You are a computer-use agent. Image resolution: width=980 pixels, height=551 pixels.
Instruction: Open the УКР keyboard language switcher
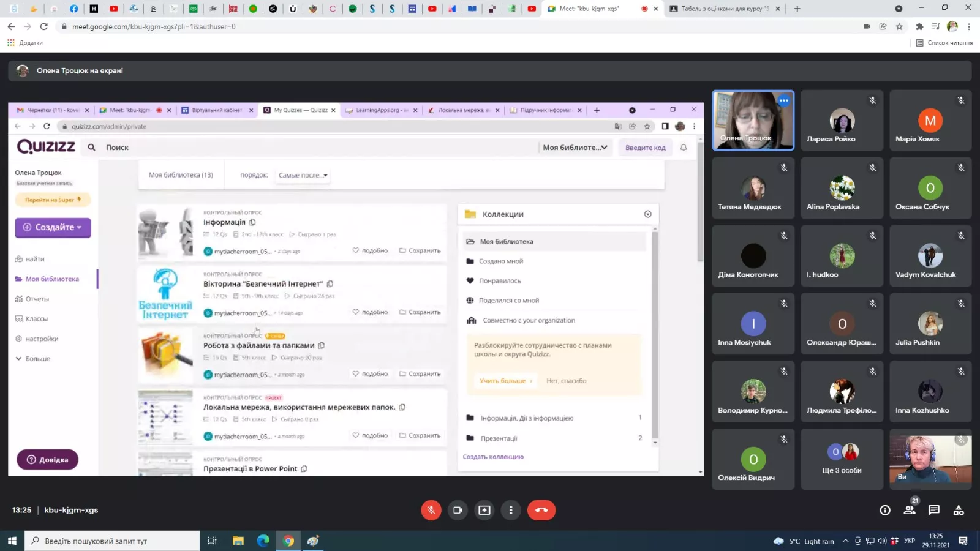tap(910, 541)
